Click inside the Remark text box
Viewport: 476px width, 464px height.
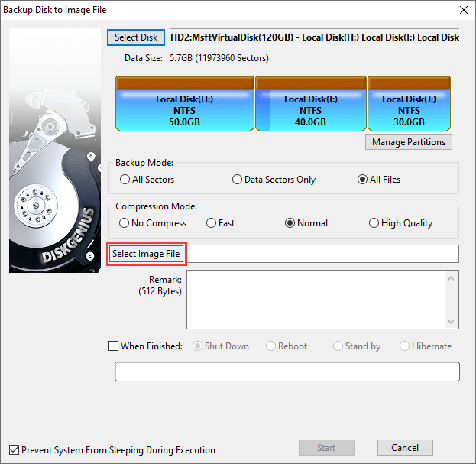(315, 298)
